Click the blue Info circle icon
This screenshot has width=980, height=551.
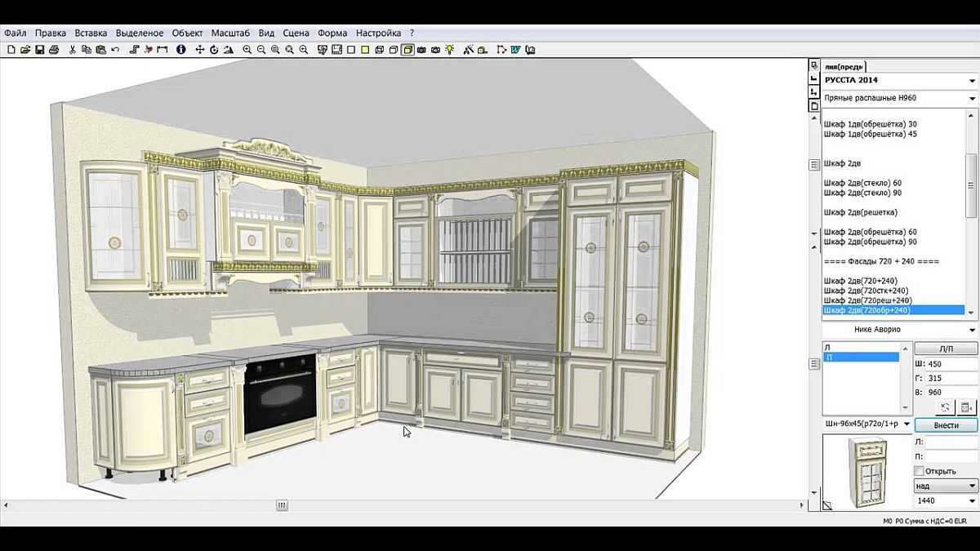[x=180, y=50]
